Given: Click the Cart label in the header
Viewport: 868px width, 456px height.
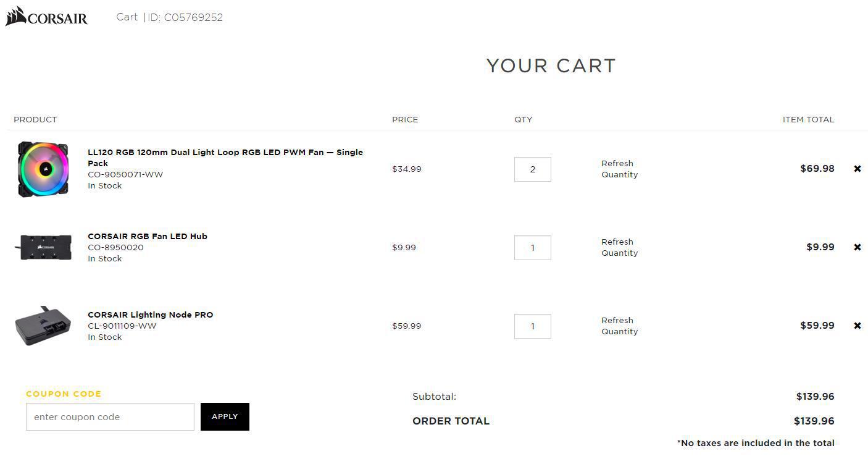Looking at the screenshot, I should coord(127,17).
